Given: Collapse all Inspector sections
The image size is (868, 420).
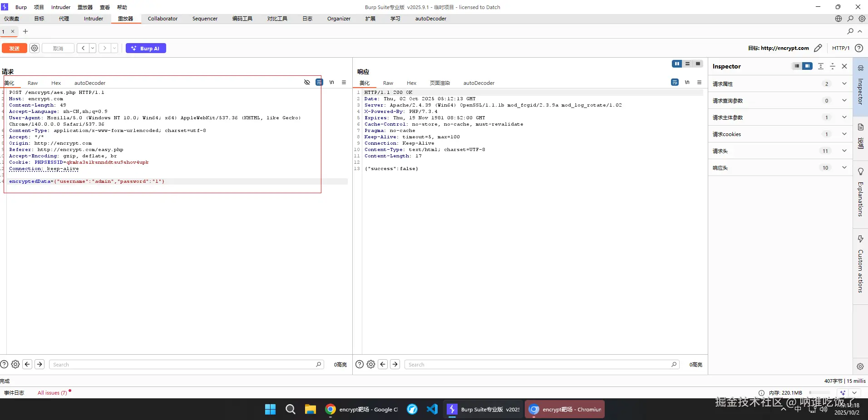Looking at the screenshot, I should [833, 66].
